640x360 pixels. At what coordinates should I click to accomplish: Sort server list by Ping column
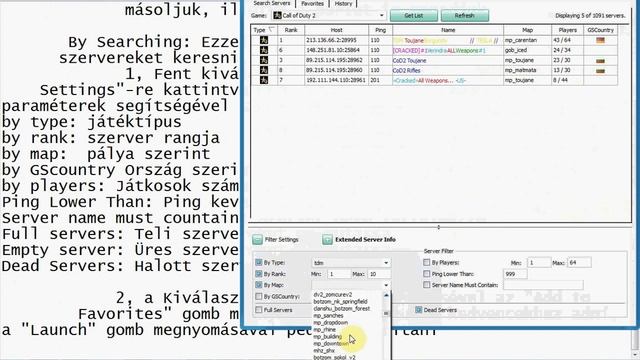[380, 30]
